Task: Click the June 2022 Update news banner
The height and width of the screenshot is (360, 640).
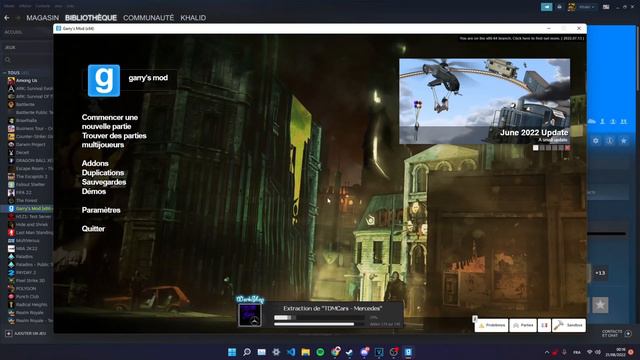Action: tap(484, 101)
